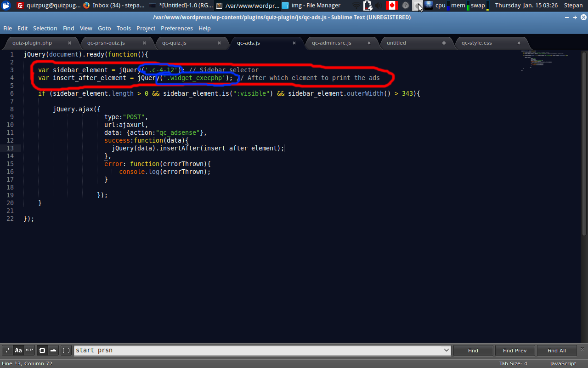
Task: Open the Help menu
Action: coord(204,28)
